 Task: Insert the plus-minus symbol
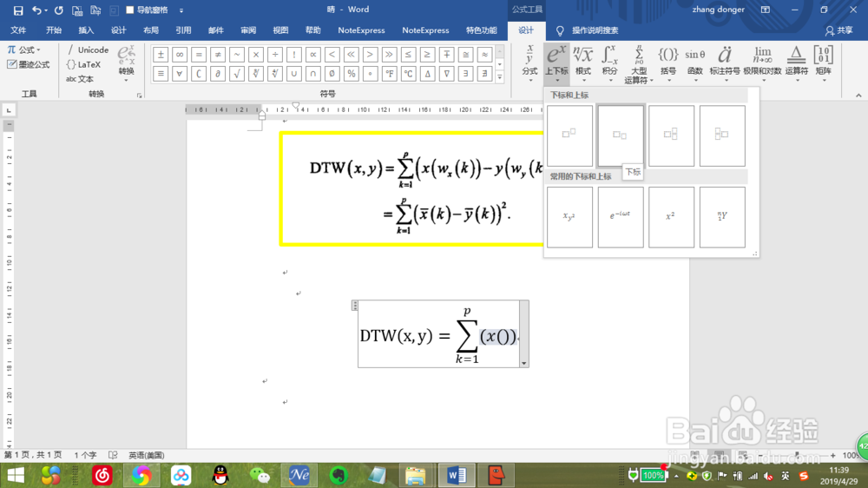(161, 55)
